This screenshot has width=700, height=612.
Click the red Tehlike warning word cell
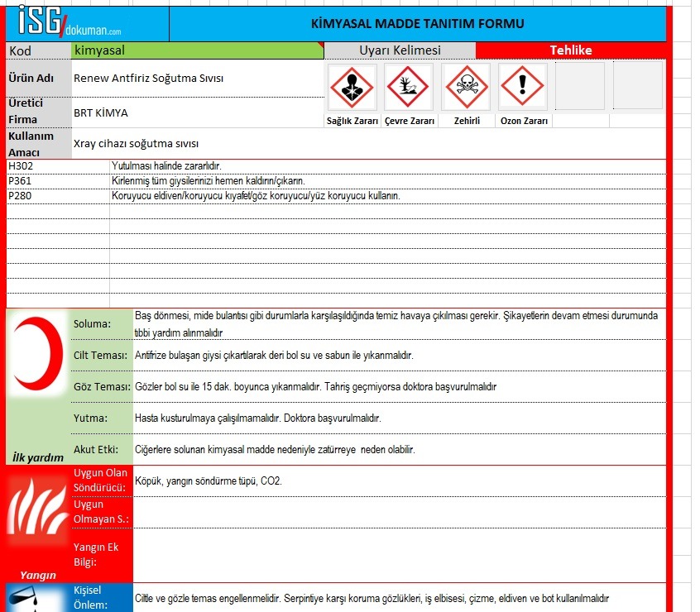[571, 50]
